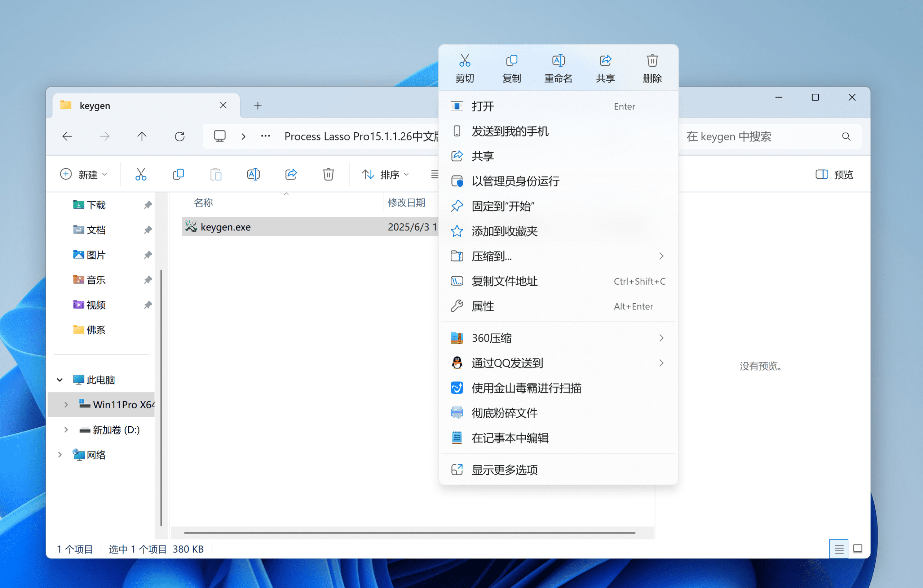Expand the 新加卷 (D:) drive tree node

point(66,430)
